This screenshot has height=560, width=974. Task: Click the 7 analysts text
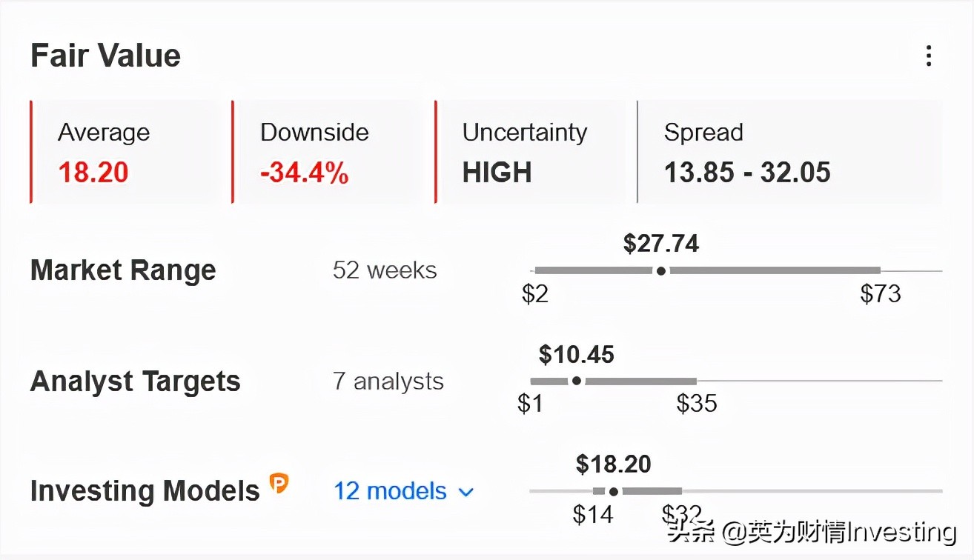click(x=388, y=381)
